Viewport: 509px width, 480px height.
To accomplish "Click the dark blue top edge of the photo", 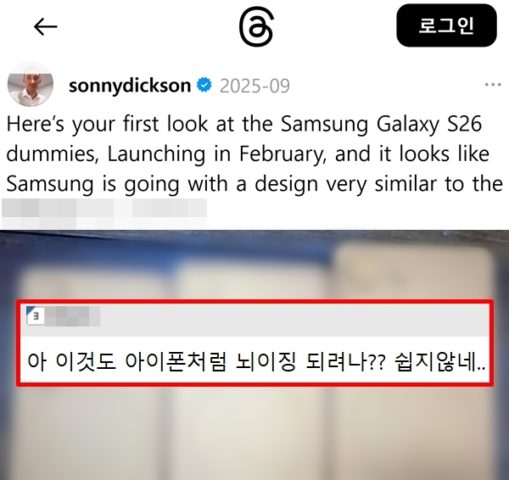I will click(x=254, y=239).
